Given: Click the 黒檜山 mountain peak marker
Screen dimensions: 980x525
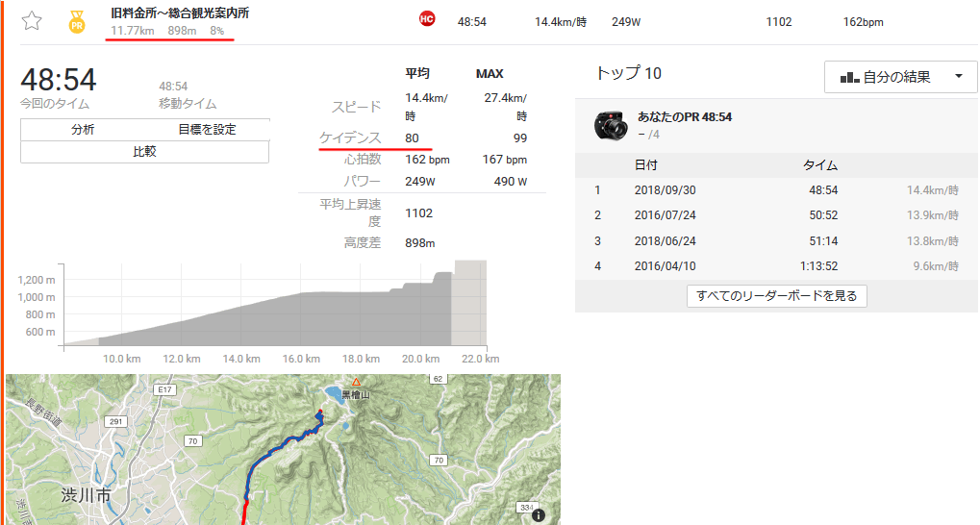Looking at the screenshot, I should 355,383.
